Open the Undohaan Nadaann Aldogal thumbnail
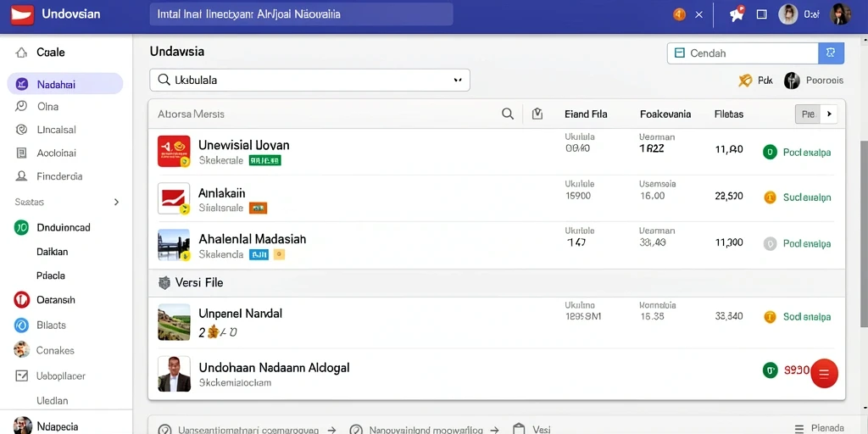This screenshot has width=868, height=434. point(174,374)
